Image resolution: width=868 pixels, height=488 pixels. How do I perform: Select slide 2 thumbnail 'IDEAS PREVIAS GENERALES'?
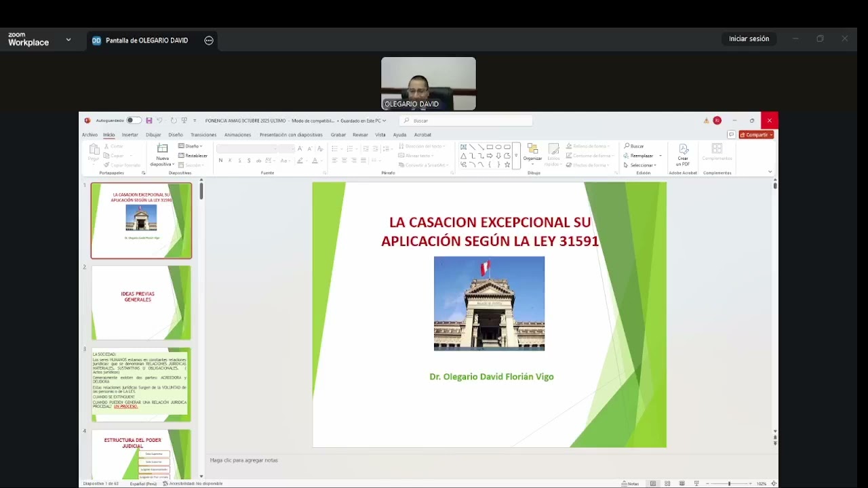tap(141, 302)
